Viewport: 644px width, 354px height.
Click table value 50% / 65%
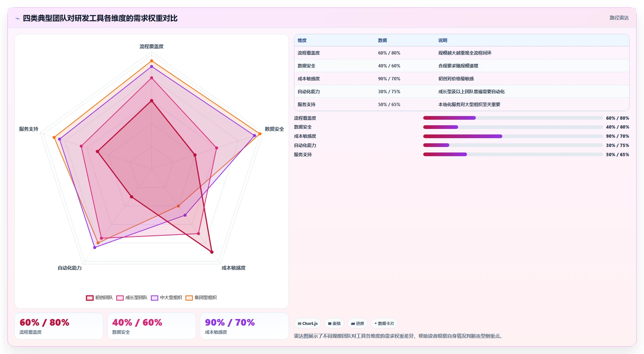pyautogui.click(x=389, y=105)
